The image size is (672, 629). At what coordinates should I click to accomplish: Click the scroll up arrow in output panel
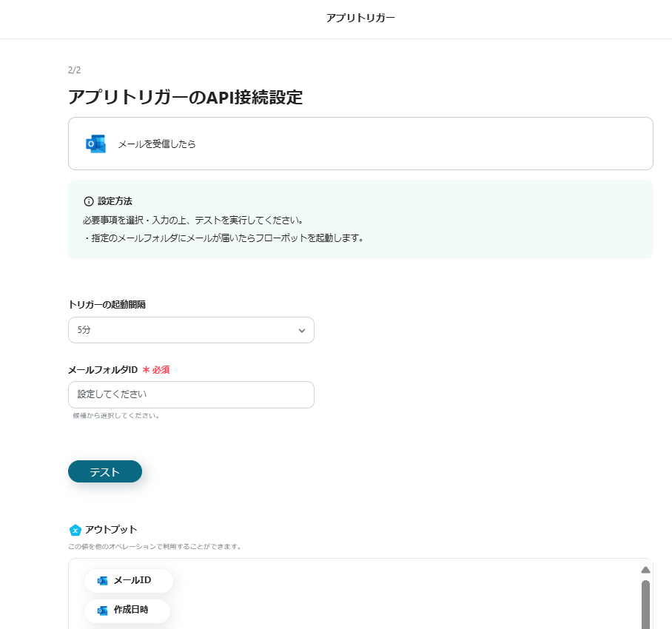(x=645, y=570)
